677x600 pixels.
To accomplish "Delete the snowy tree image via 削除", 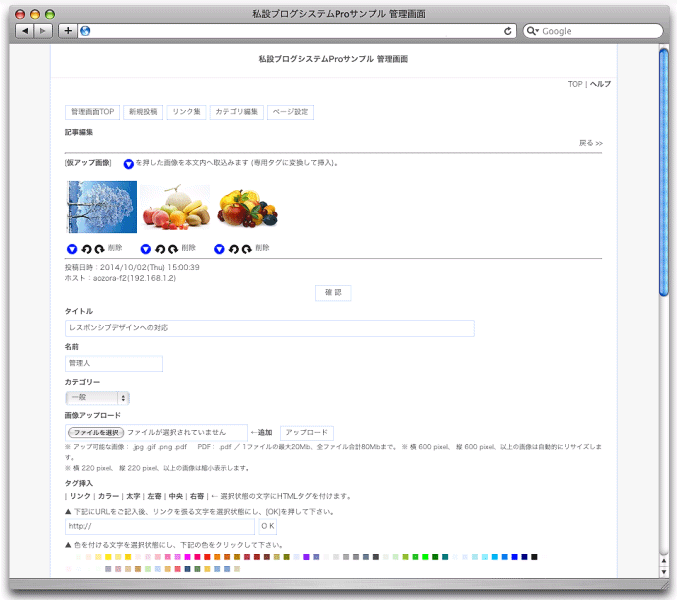I will pyautogui.click(x=115, y=248).
